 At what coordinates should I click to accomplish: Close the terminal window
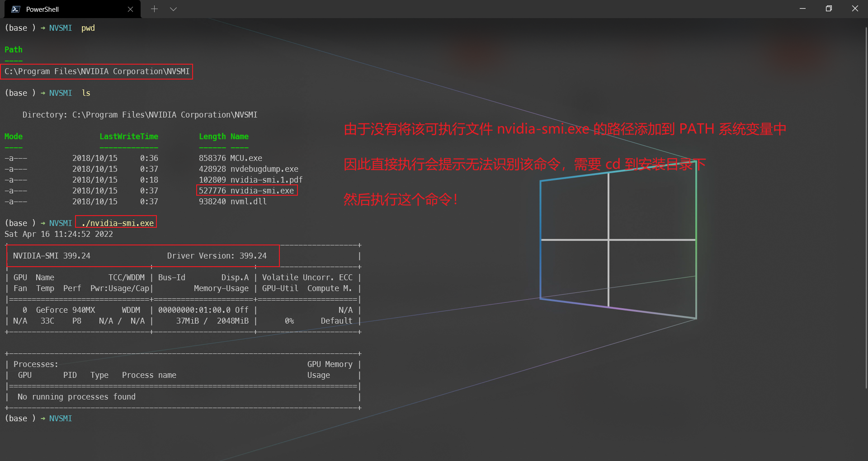[855, 9]
